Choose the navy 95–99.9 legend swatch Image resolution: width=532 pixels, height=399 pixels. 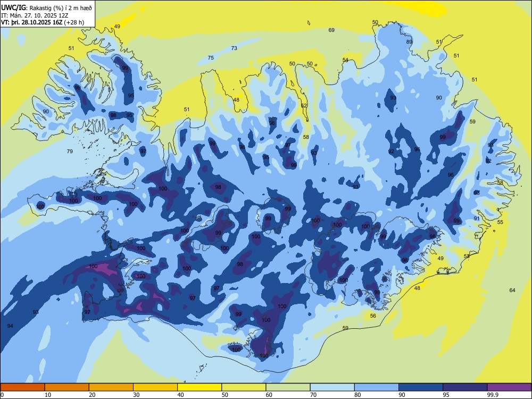(465, 387)
